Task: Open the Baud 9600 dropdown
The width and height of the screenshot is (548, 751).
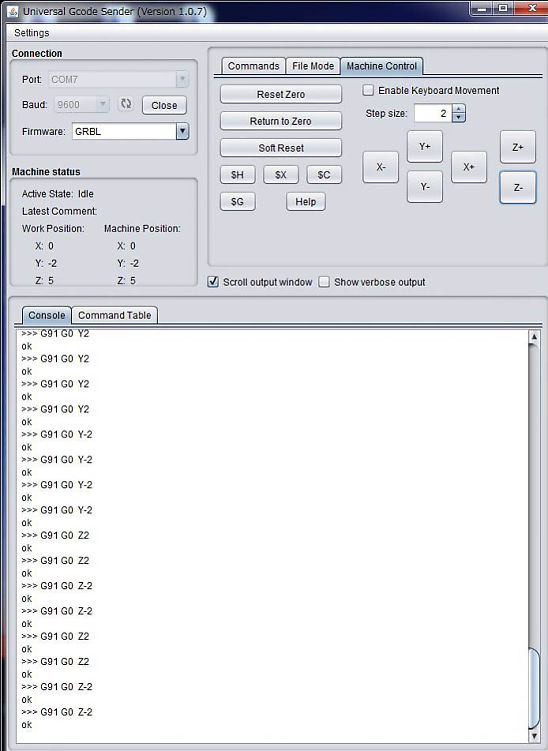Action: [x=103, y=104]
